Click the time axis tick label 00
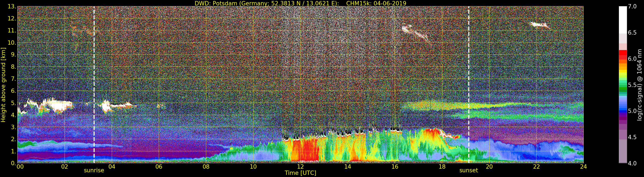Viewport: 644px width, 177px height. pos(20,167)
